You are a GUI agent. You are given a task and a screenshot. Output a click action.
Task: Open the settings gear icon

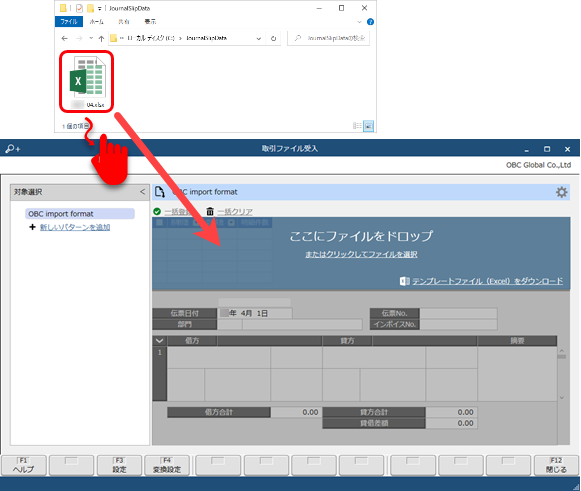tap(561, 192)
